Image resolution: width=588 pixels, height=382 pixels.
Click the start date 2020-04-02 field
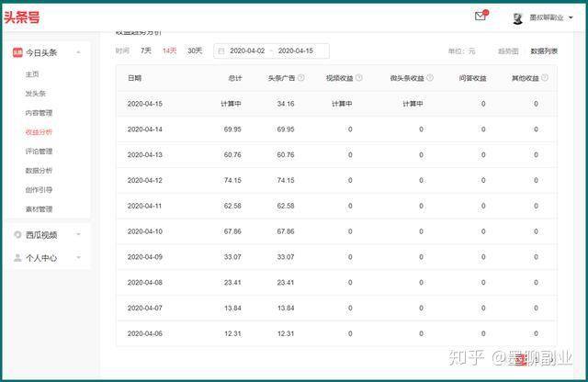pos(247,51)
